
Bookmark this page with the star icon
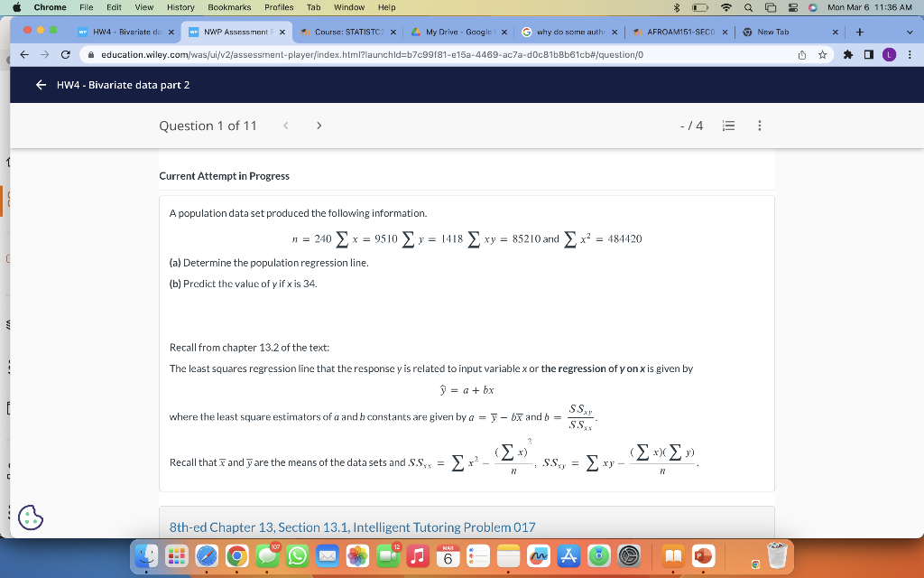(x=823, y=53)
